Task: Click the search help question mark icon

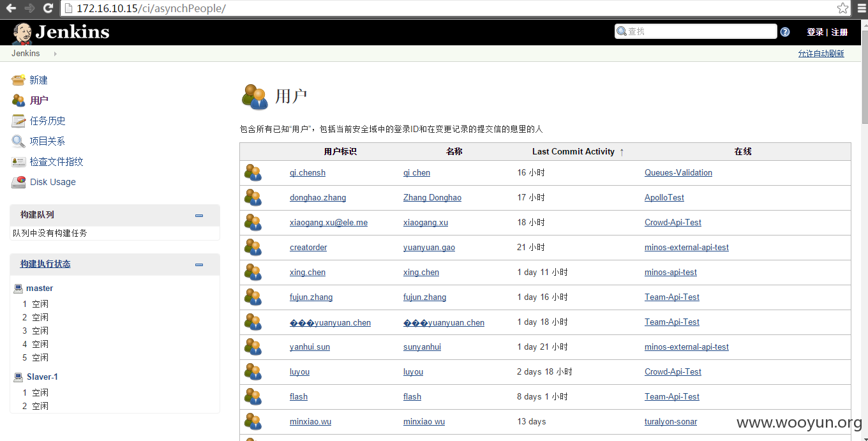Action: pyautogui.click(x=785, y=32)
